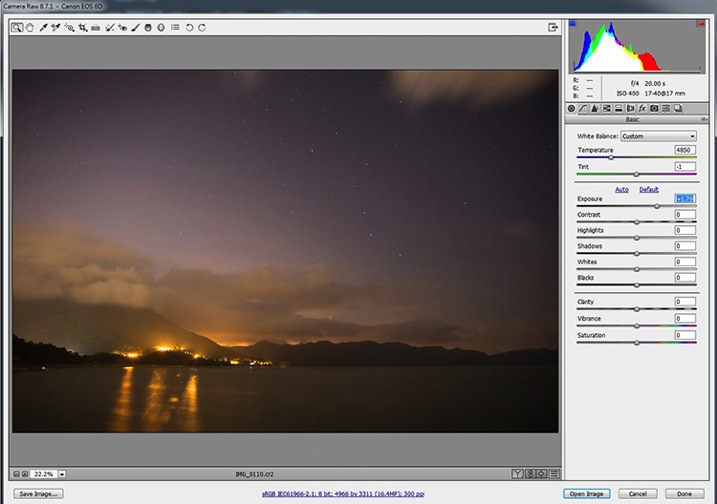The width and height of the screenshot is (717, 504).
Task: Click the Contrast value field
Action: click(x=685, y=214)
